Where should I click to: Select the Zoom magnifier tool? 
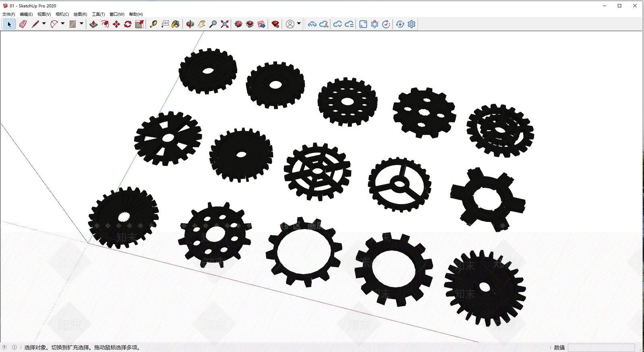(x=213, y=24)
